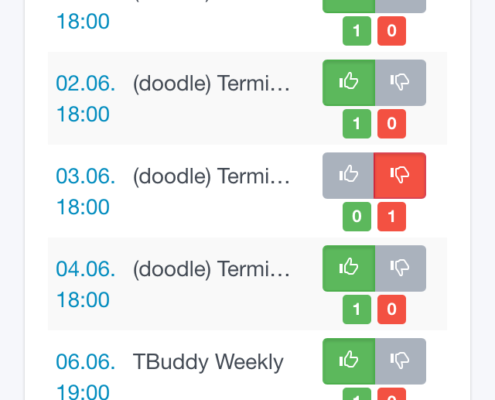Thumbs up TBuddy Weekly on 06.06.
This screenshot has height=400, width=495.
point(349,361)
